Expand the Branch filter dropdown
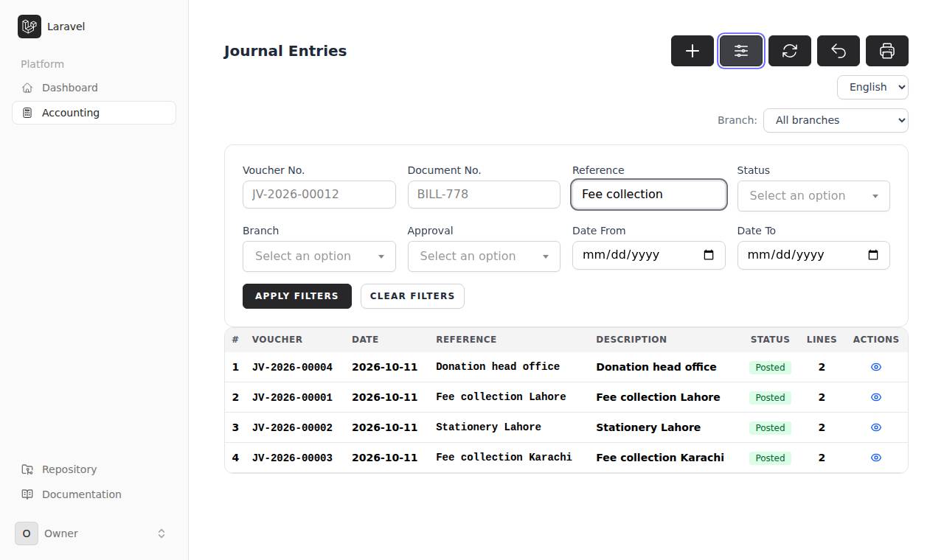Viewport: 944px width, 560px height. click(319, 256)
